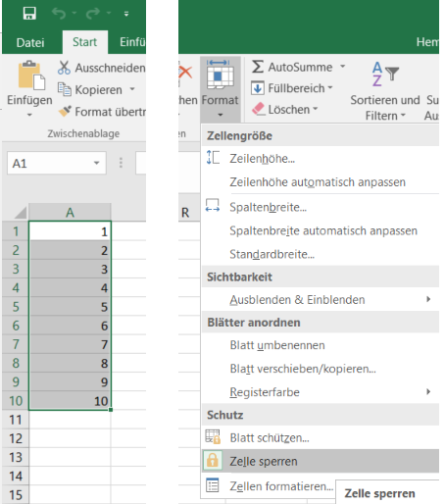Viewport: 445px width, 504px height.
Task: Switch to the Datei tab
Action: 30,42
